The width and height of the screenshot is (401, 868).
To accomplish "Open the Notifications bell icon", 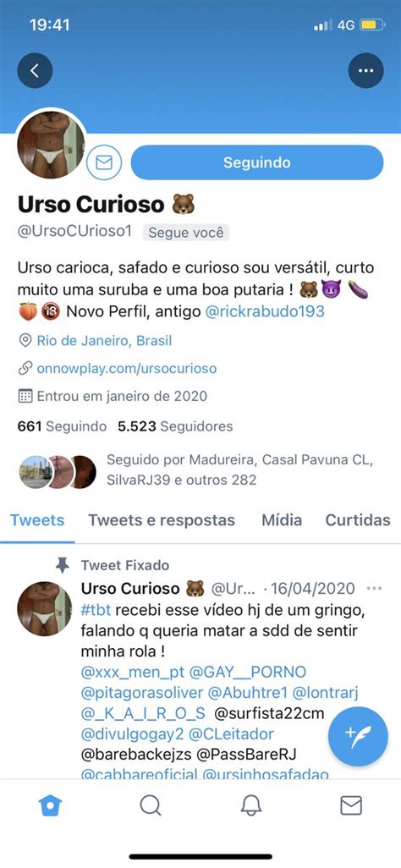I will tap(251, 805).
